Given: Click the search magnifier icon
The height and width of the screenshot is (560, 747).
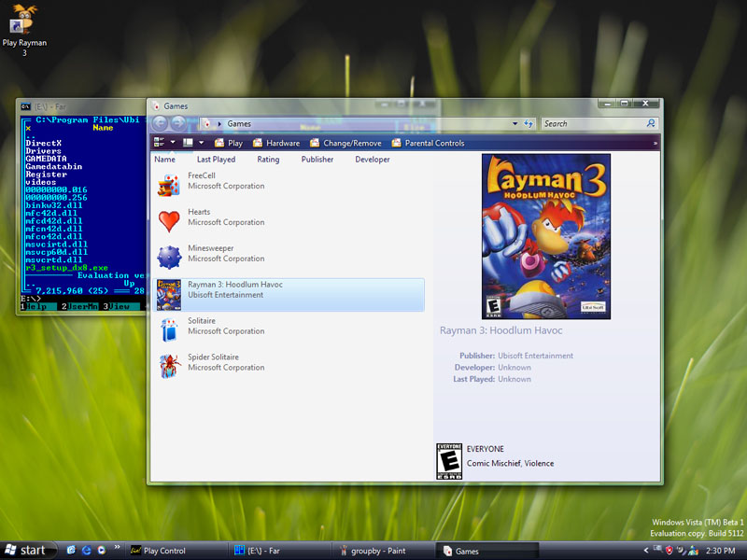Looking at the screenshot, I should (x=651, y=123).
